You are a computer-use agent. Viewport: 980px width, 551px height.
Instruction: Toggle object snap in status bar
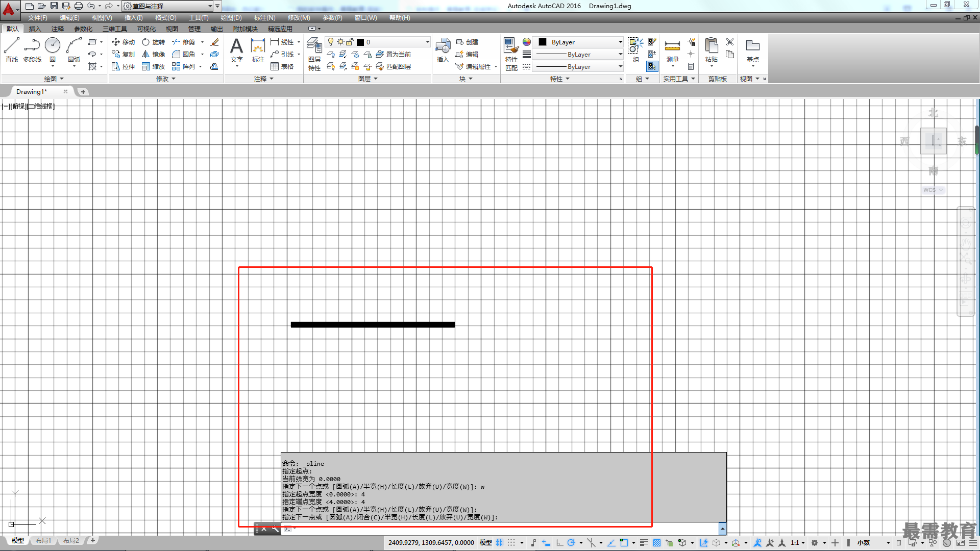pyautogui.click(x=624, y=543)
